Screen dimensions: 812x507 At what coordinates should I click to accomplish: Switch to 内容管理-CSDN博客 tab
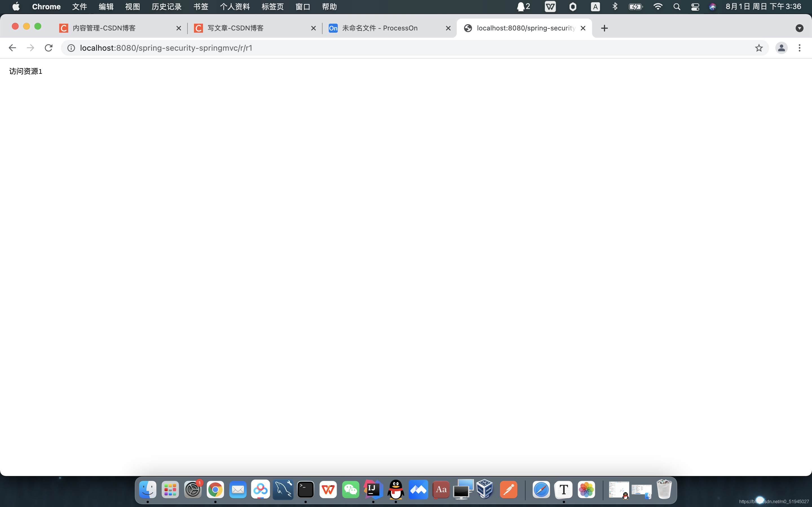(104, 28)
